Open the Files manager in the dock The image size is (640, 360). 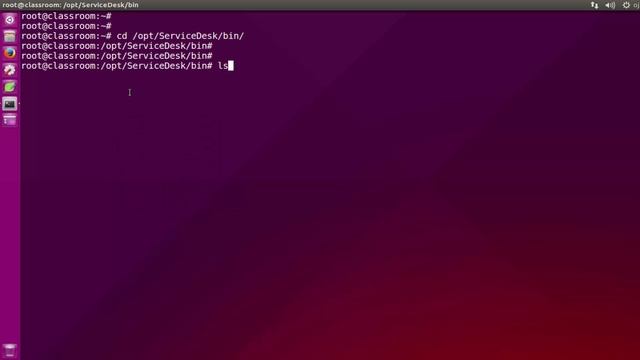pos(9,36)
